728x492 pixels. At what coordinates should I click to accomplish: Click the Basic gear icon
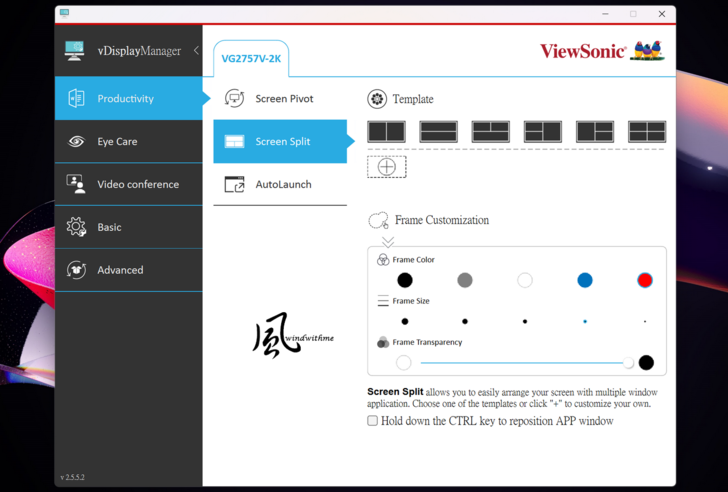tap(76, 227)
